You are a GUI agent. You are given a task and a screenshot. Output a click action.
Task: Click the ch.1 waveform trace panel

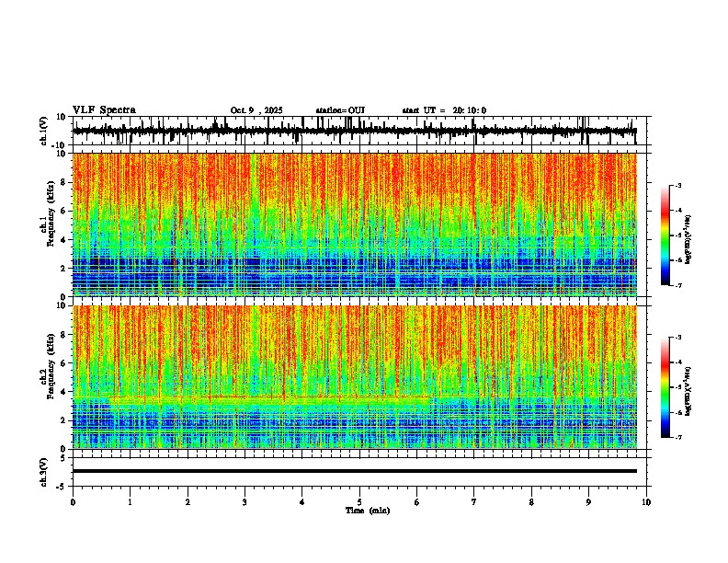point(359,131)
